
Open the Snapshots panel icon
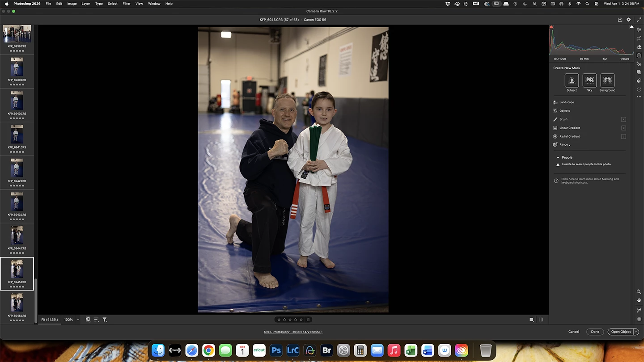(639, 72)
